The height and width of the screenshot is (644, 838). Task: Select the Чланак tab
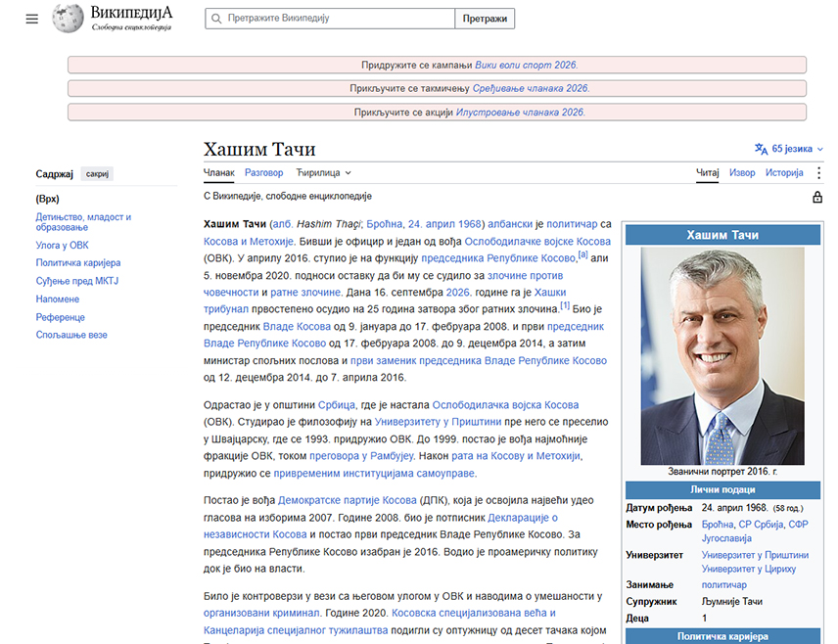point(219,172)
